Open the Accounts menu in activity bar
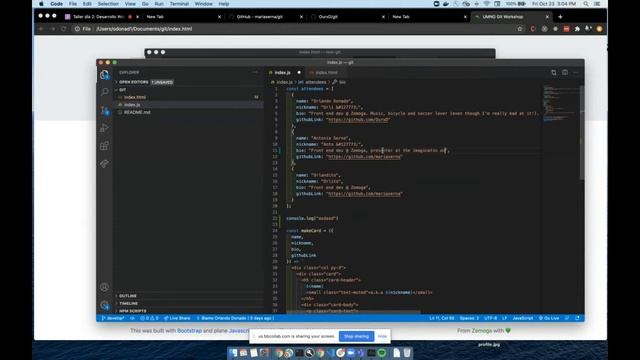The height and width of the screenshot is (360, 640). [x=104, y=287]
